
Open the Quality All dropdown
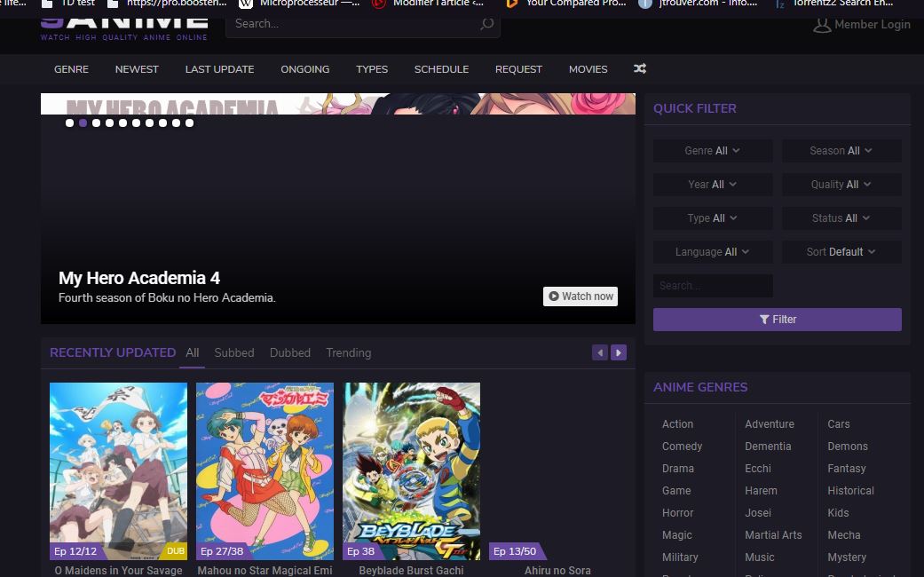841,185
